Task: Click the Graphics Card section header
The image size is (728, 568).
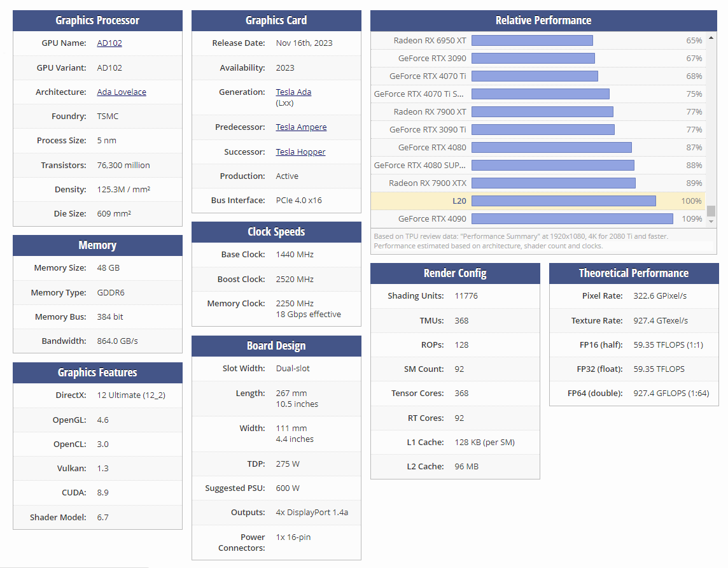Action: click(x=276, y=20)
